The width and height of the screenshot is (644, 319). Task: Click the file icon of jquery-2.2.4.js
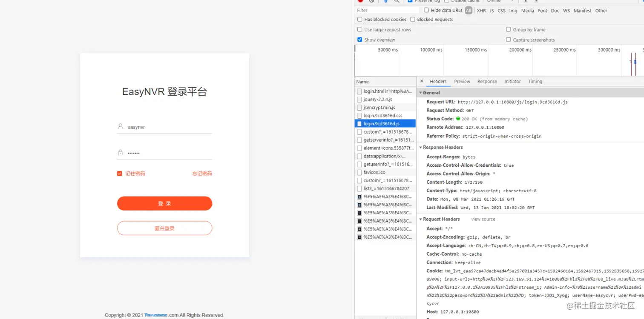[x=359, y=100]
